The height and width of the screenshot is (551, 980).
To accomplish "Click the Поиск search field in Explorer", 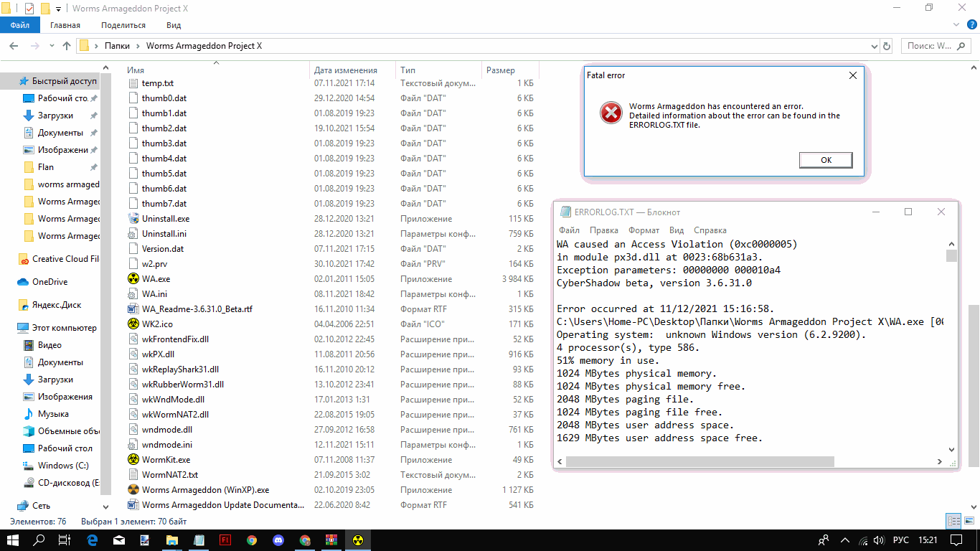I will [x=936, y=46].
